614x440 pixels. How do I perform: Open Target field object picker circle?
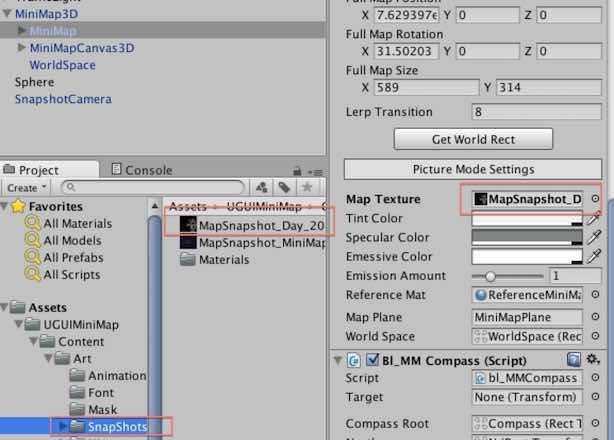[595, 397]
